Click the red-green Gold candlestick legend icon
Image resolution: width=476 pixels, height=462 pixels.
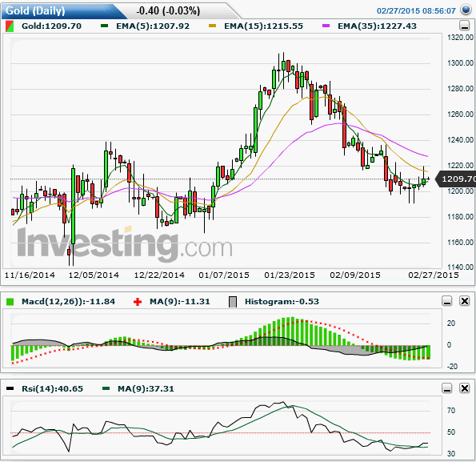(10, 26)
